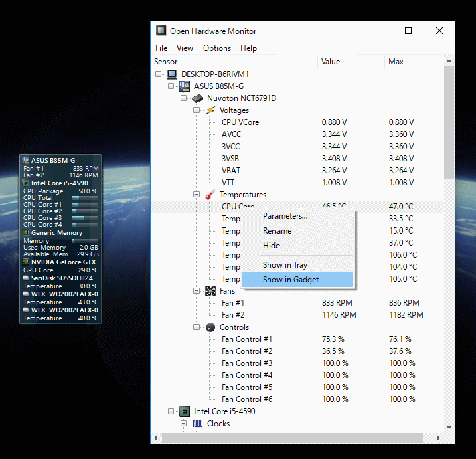476x459 pixels.
Task: Click the Clocks node icon
Action: [x=197, y=424]
